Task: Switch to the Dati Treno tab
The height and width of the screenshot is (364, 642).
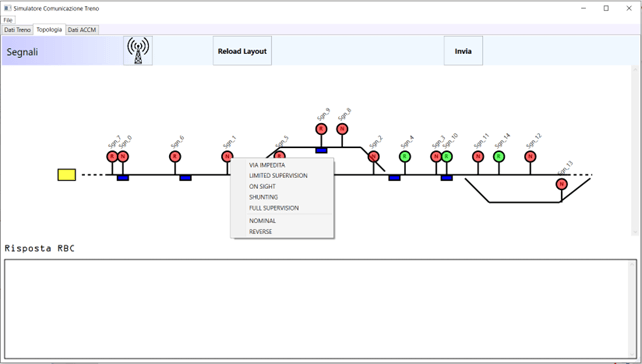Action: 18,30
